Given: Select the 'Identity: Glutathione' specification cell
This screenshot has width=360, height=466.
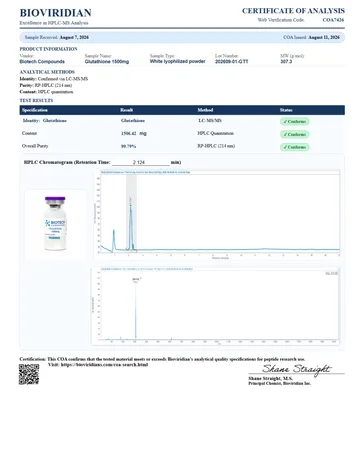Looking at the screenshot, I should [x=45, y=121].
